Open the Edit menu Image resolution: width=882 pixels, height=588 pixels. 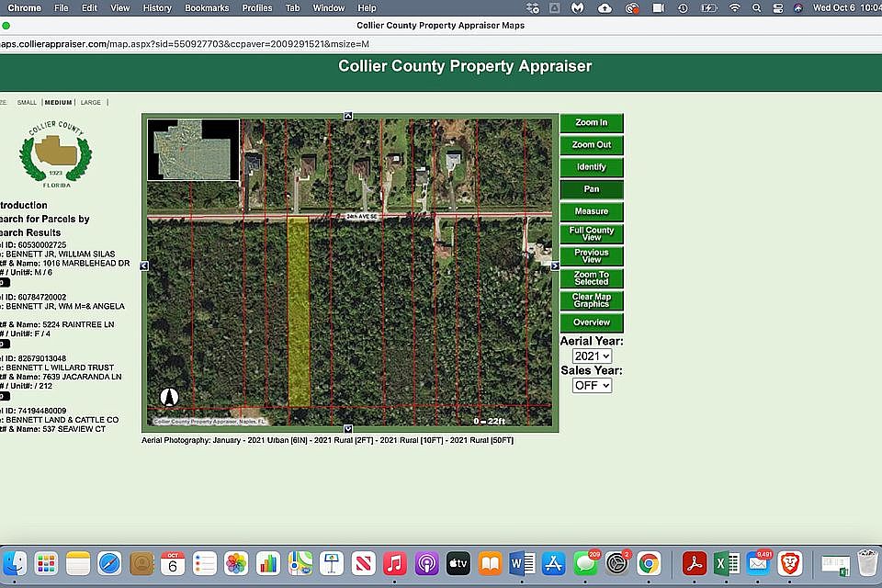[89, 8]
